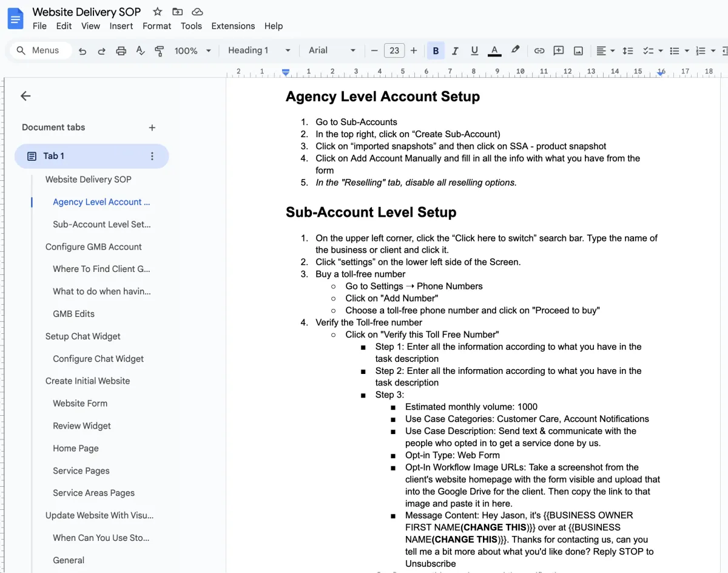Decrease font size with minus button
Viewport: 728px width, 573px height.
click(374, 51)
